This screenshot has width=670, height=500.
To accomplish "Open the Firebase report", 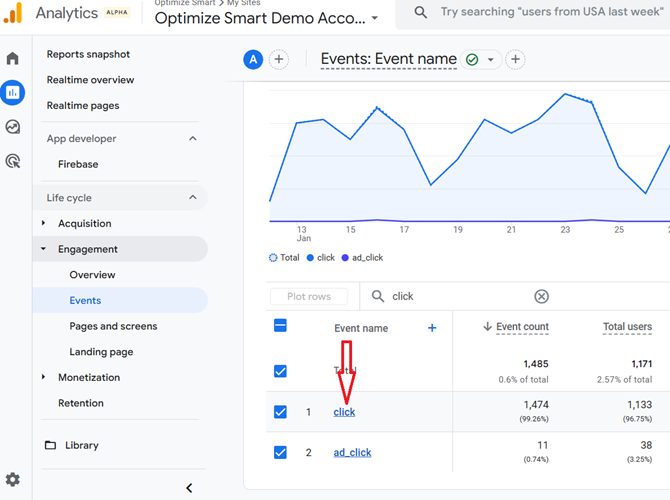I will pyautogui.click(x=78, y=164).
